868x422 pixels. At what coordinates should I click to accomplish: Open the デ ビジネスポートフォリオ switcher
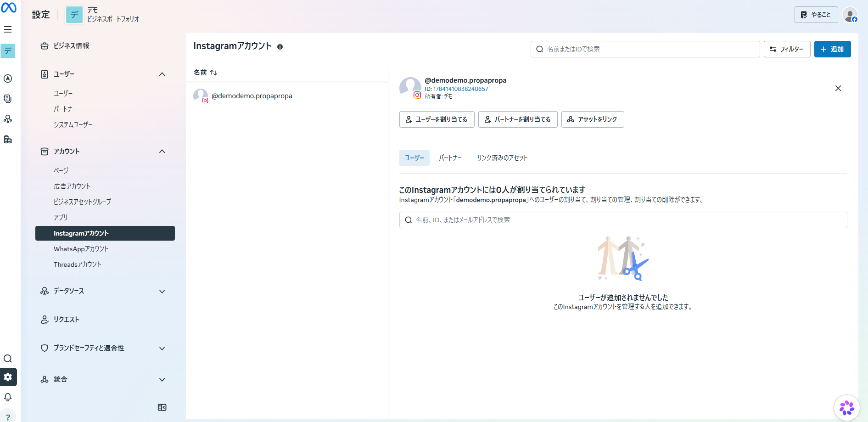(x=102, y=15)
